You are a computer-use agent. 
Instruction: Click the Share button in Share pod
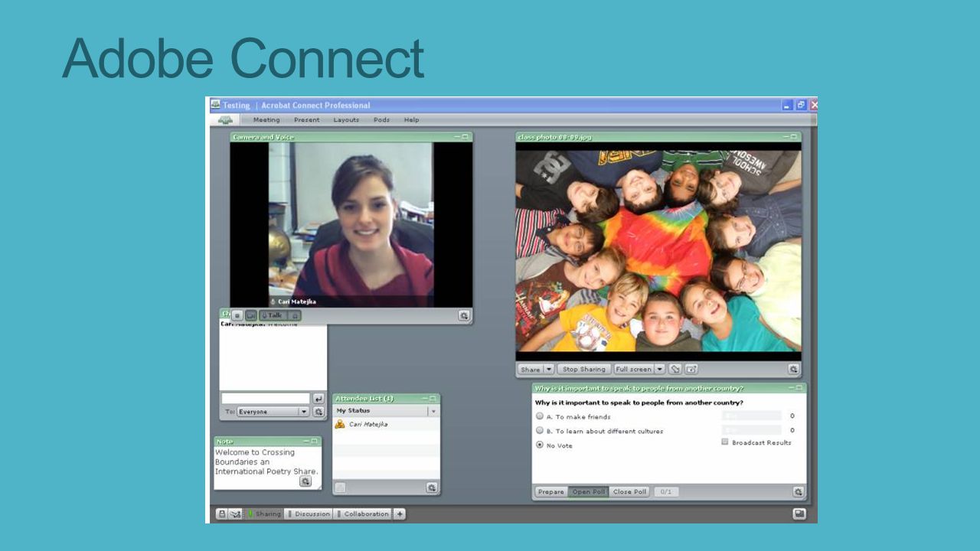coord(530,369)
